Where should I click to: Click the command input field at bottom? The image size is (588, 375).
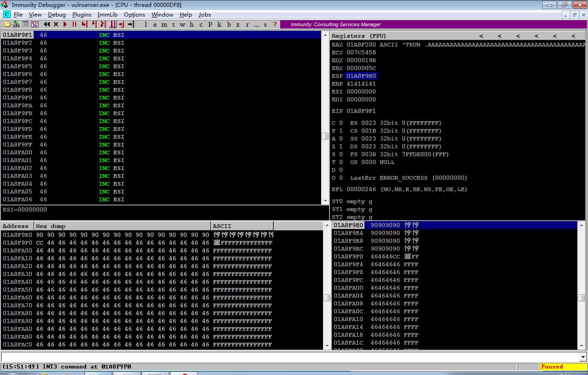tap(290, 357)
